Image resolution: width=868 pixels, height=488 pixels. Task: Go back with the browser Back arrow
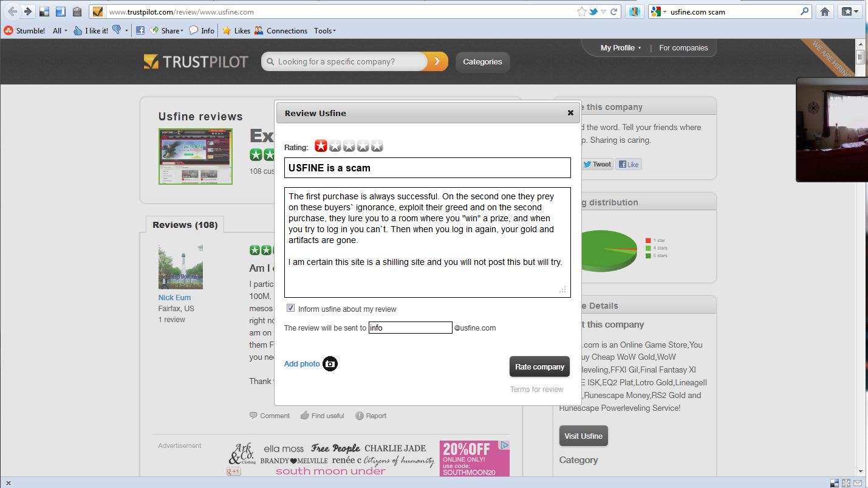[12, 12]
